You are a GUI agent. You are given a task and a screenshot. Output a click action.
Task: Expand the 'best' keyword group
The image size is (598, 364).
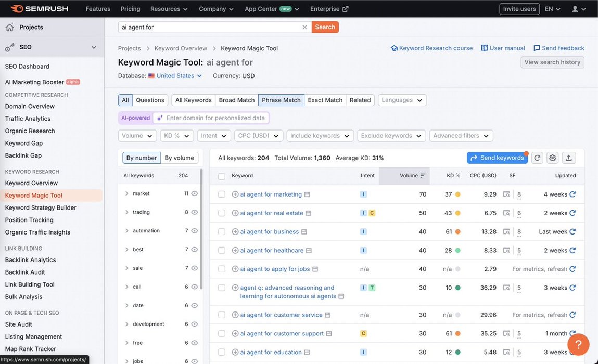126,250
